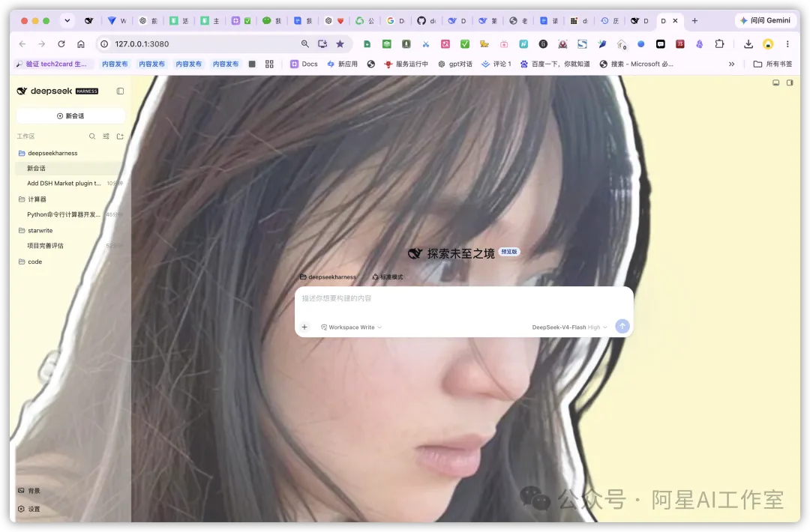Toggle the bottom panel icon

(x=776, y=82)
